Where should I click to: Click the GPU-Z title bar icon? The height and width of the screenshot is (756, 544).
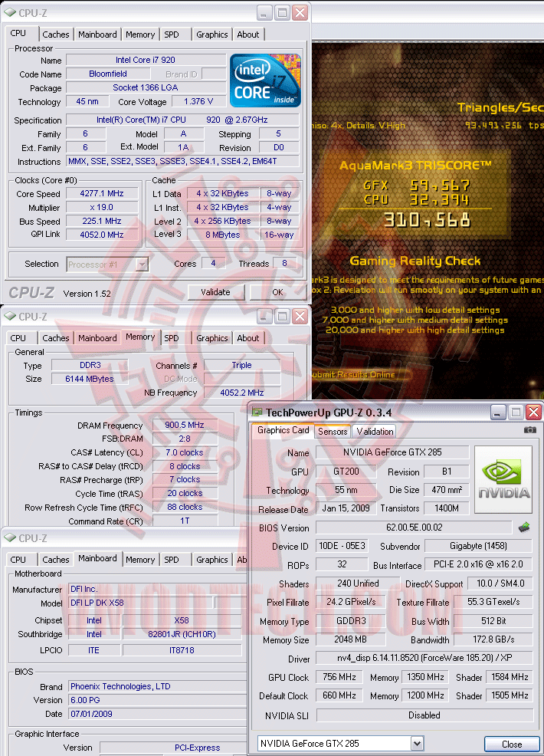click(257, 413)
